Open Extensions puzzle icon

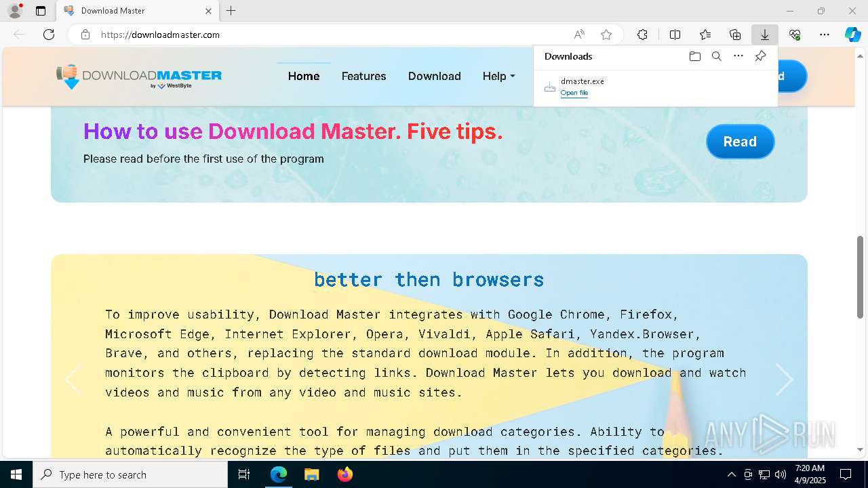click(642, 35)
